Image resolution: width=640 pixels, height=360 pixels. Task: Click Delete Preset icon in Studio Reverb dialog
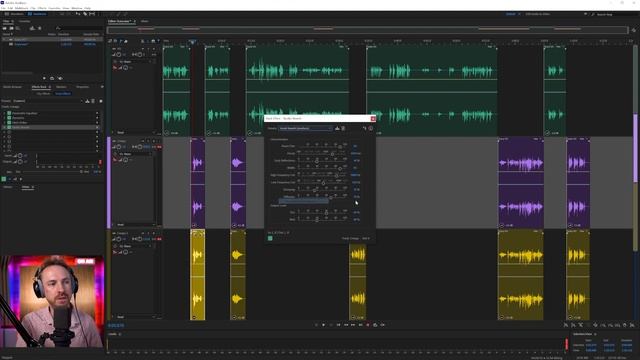[343, 128]
